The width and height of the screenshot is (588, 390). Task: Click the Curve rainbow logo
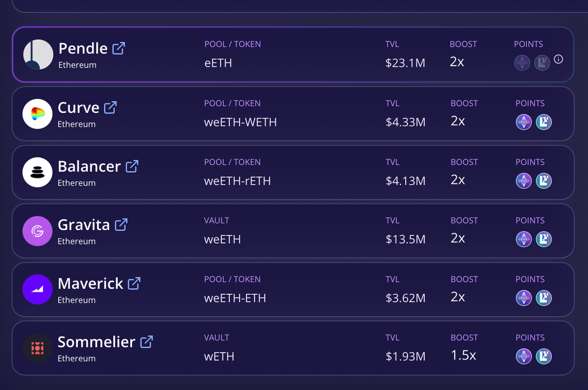coord(37,114)
